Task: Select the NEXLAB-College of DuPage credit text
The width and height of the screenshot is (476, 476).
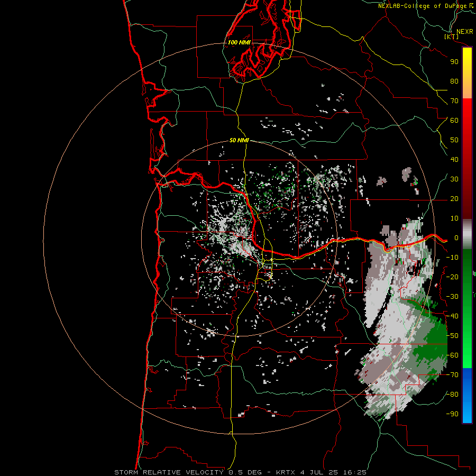Action: (425, 6)
